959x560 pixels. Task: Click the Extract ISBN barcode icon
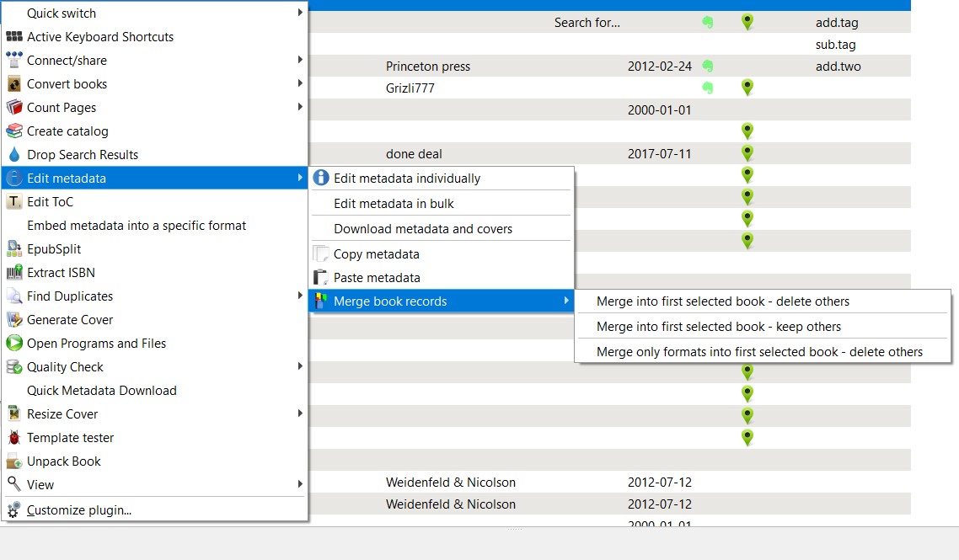click(x=13, y=273)
